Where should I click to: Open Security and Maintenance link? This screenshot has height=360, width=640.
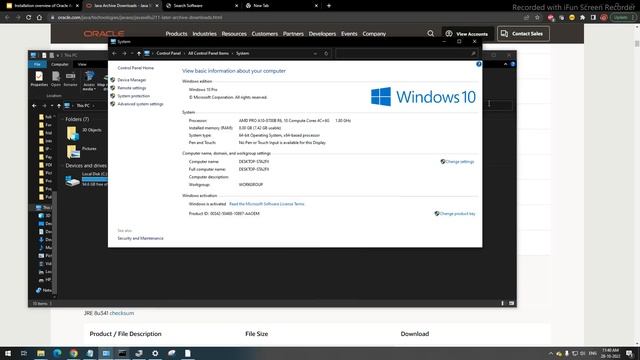click(x=140, y=238)
